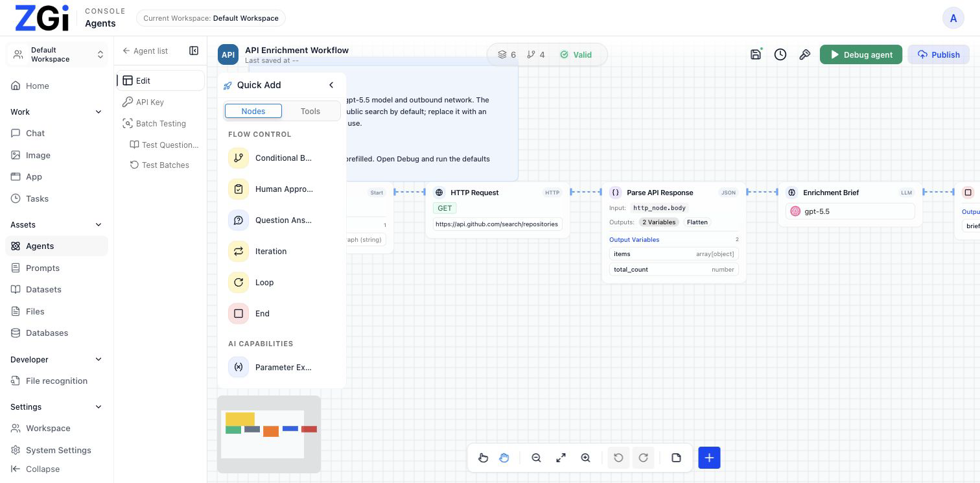
Task: Open the Edit tab
Action: pyautogui.click(x=161, y=80)
